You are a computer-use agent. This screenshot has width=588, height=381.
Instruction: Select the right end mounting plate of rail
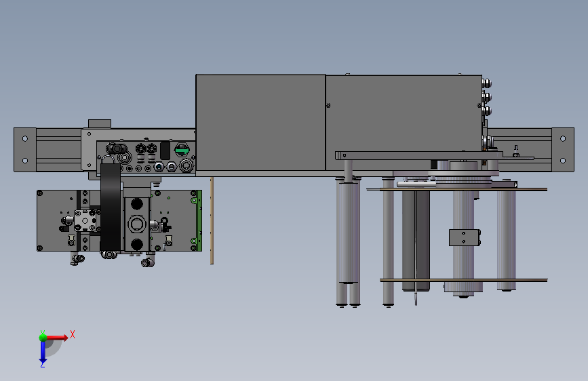pos(563,150)
